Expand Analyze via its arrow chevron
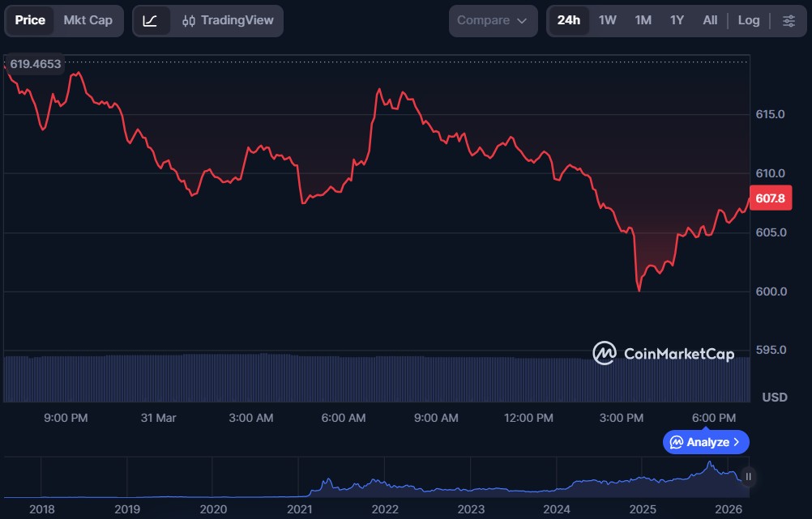Screen dimensions: 812x519 tap(736, 442)
